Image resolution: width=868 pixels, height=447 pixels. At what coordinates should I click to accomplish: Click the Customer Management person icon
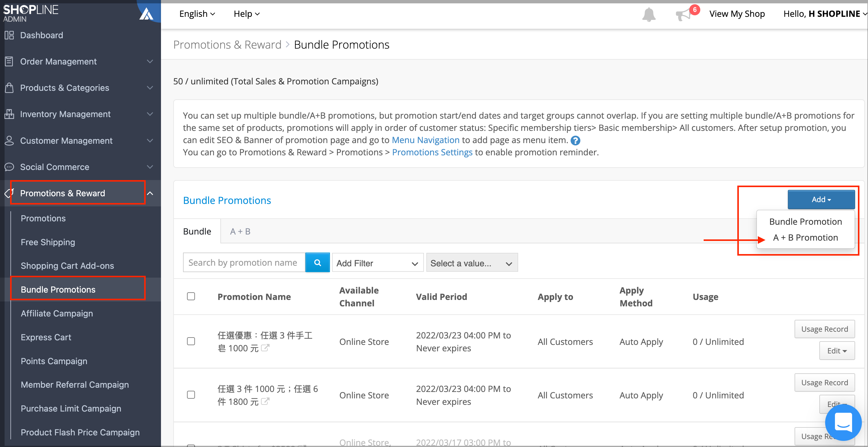click(9, 140)
